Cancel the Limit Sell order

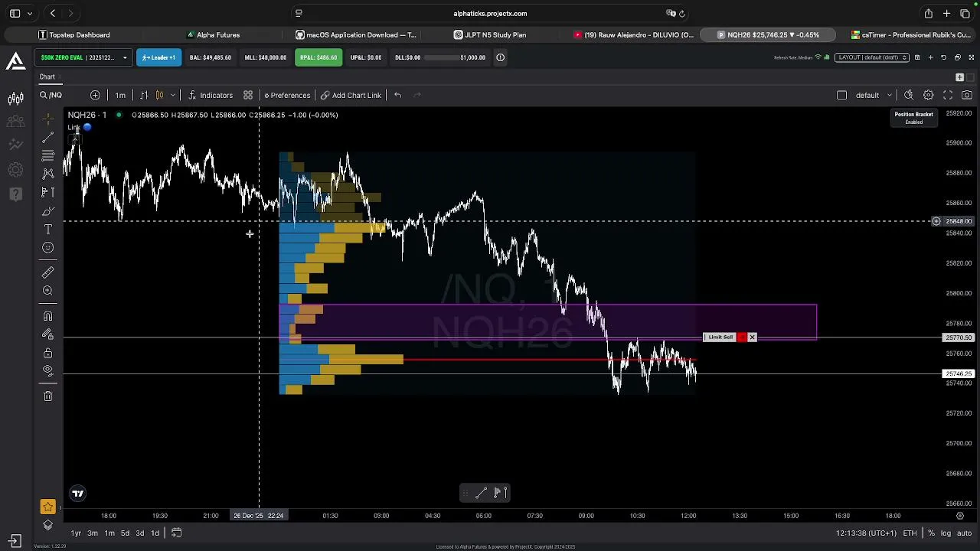(x=752, y=337)
